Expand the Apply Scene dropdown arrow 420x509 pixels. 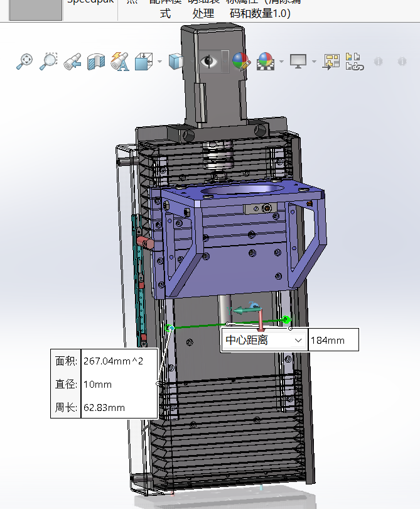(281, 62)
